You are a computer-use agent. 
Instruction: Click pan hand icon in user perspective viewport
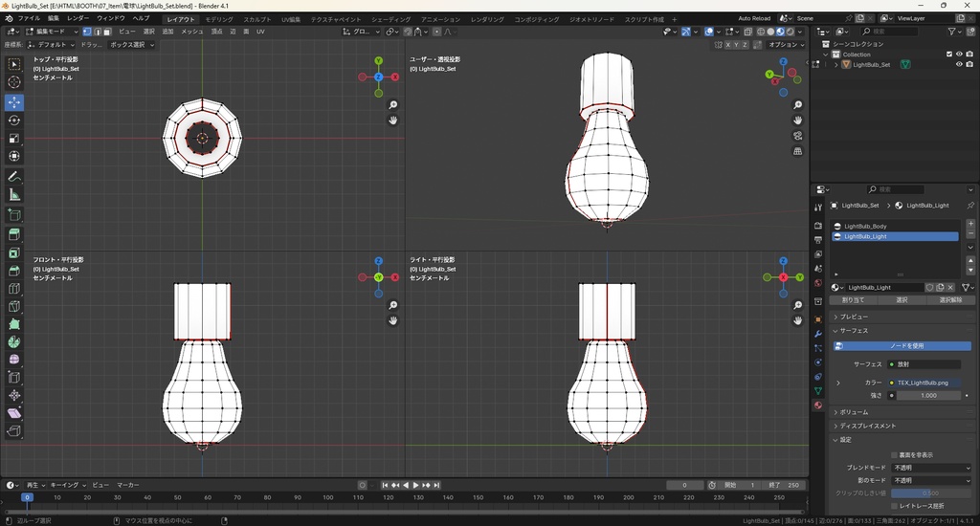(797, 120)
